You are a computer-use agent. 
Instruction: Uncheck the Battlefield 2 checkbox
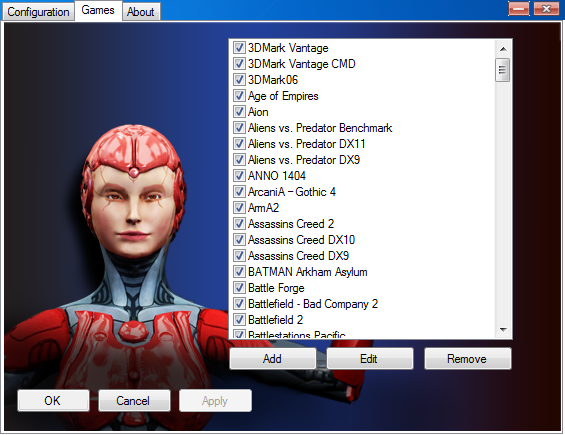click(x=239, y=319)
